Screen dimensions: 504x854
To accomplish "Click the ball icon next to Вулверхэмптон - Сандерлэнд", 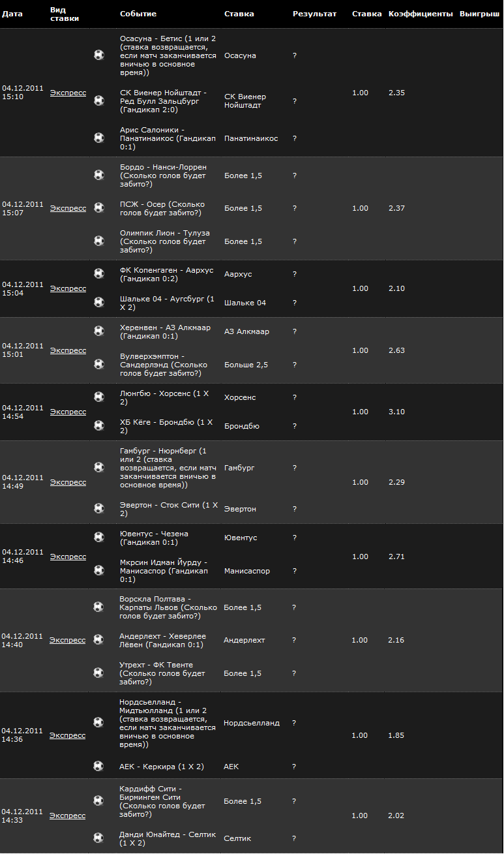I will (x=98, y=364).
